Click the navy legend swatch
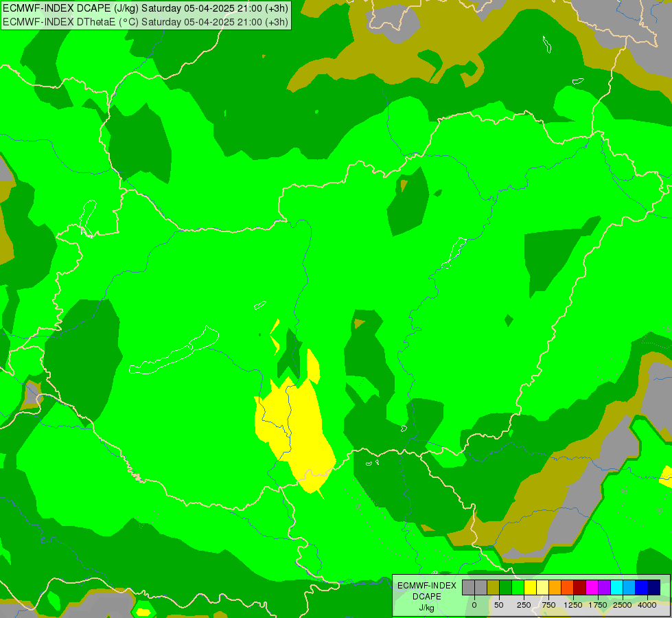The width and height of the screenshot is (672, 618). point(654,588)
